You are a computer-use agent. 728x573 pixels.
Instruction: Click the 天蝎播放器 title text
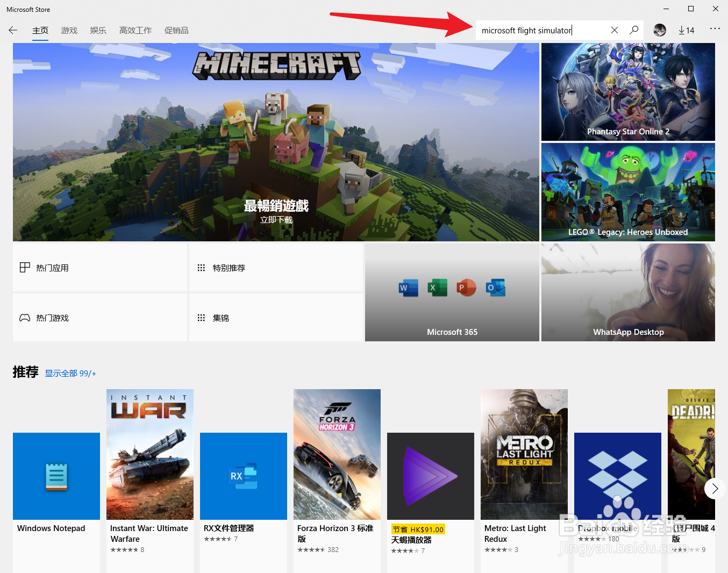[x=411, y=540]
